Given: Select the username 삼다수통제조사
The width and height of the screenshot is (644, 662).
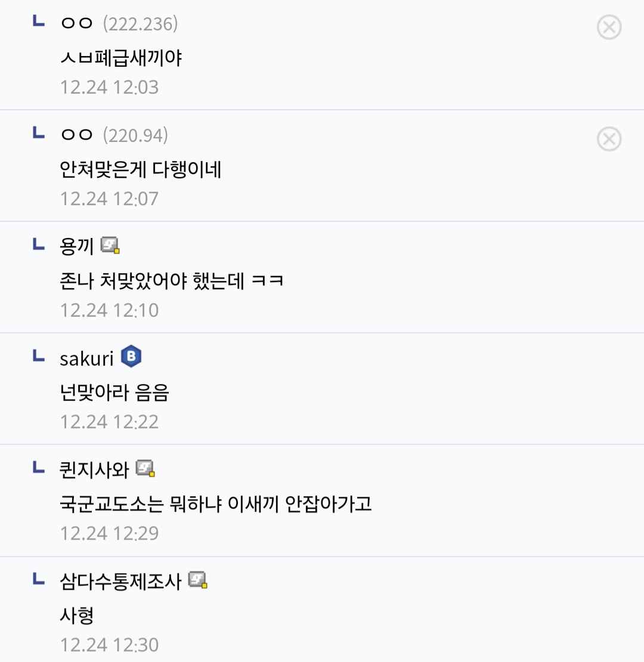Looking at the screenshot, I should [x=120, y=581].
